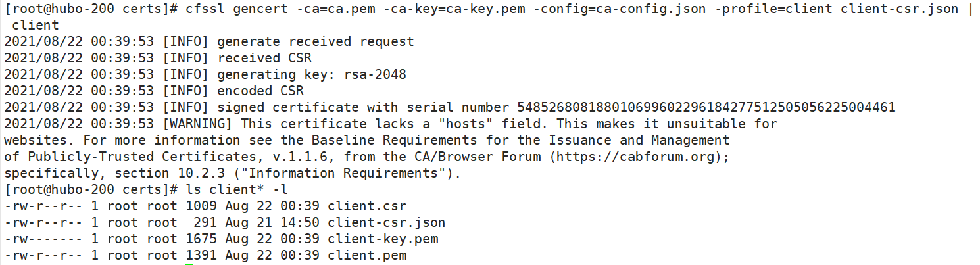Viewport: 980px width, 265px height.
Task: Click the "generate received request" log message
Action: pos(316,41)
